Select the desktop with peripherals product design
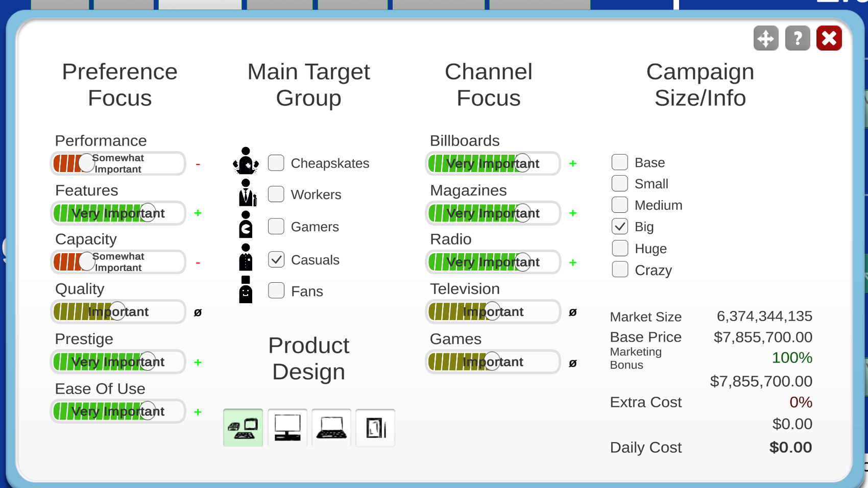The height and width of the screenshot is (488, 868). tap(243, 428)
